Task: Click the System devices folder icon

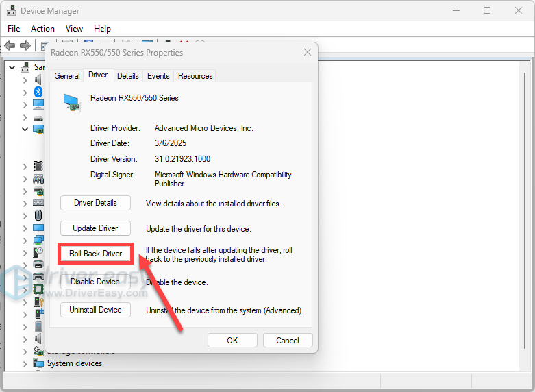Action: pos(39,363)
